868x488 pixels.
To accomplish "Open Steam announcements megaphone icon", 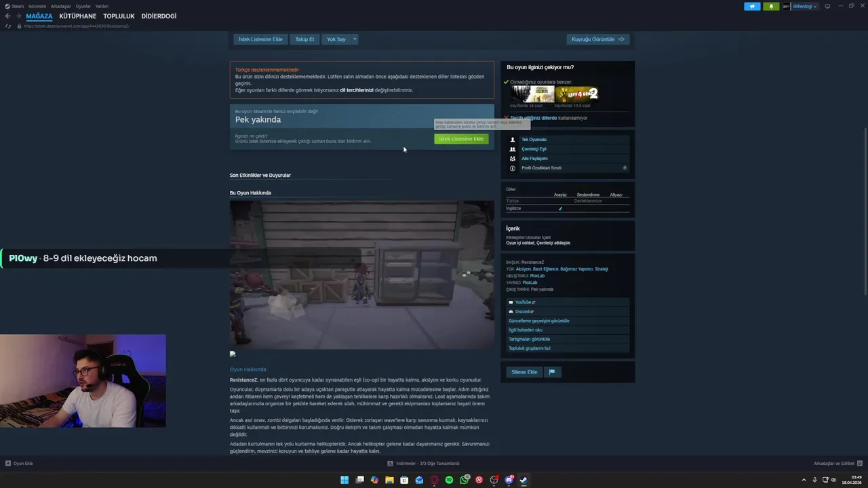I will coord(752,6).
